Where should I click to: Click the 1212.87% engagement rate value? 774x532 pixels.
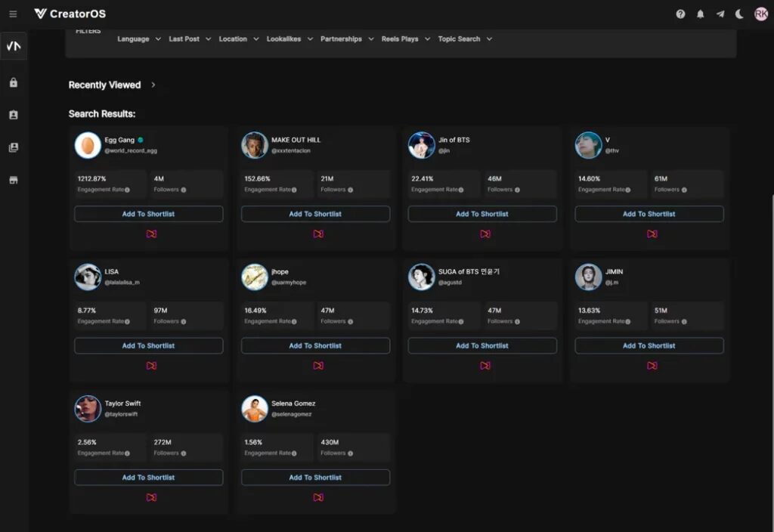tap(91, 178)
